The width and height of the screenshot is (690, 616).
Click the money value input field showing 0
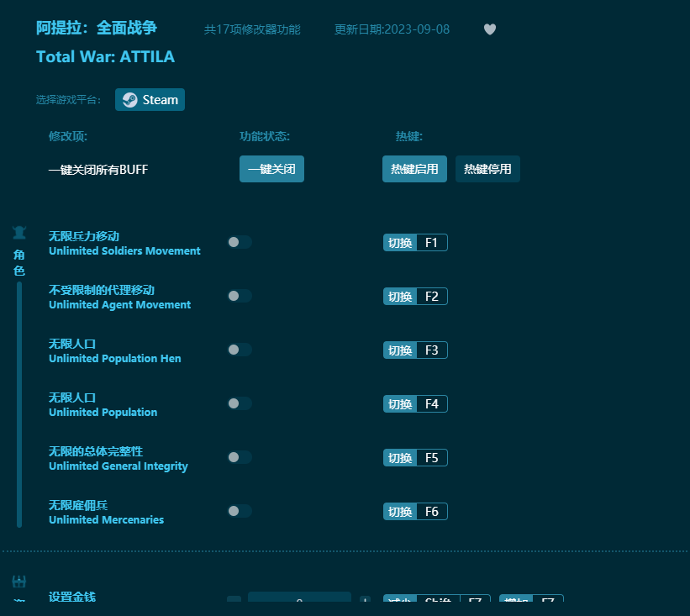click(x=299, y=599)
